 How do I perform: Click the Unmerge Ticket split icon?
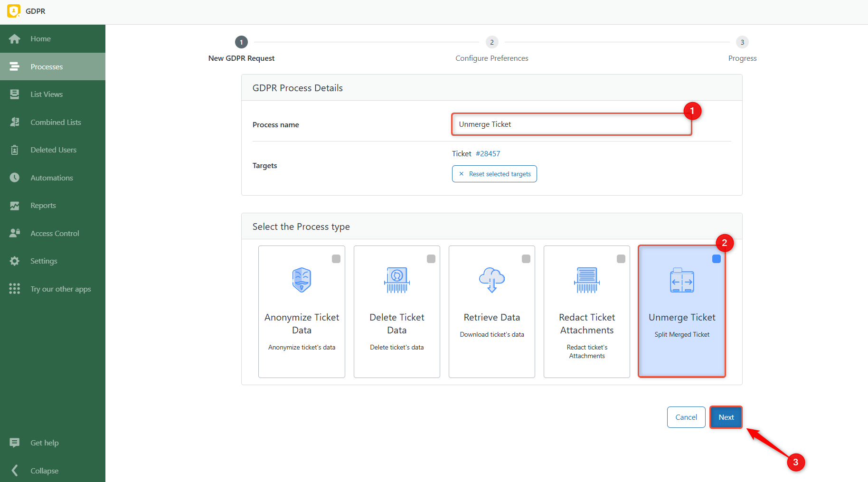682,280
